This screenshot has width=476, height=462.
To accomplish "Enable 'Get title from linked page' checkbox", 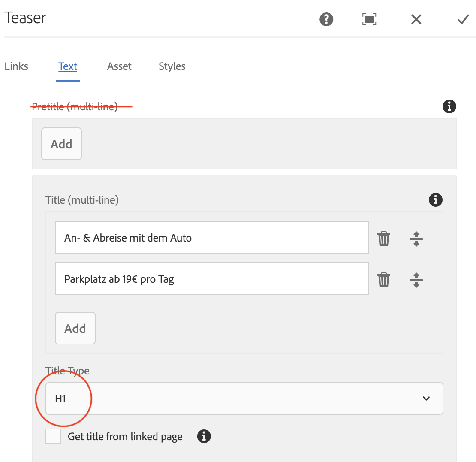I will click(53, 436).
